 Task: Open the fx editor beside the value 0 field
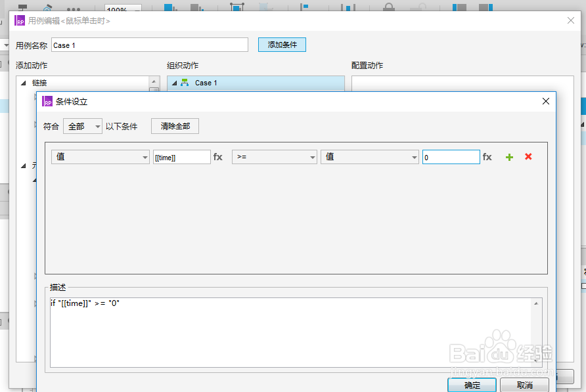(487, 157)
